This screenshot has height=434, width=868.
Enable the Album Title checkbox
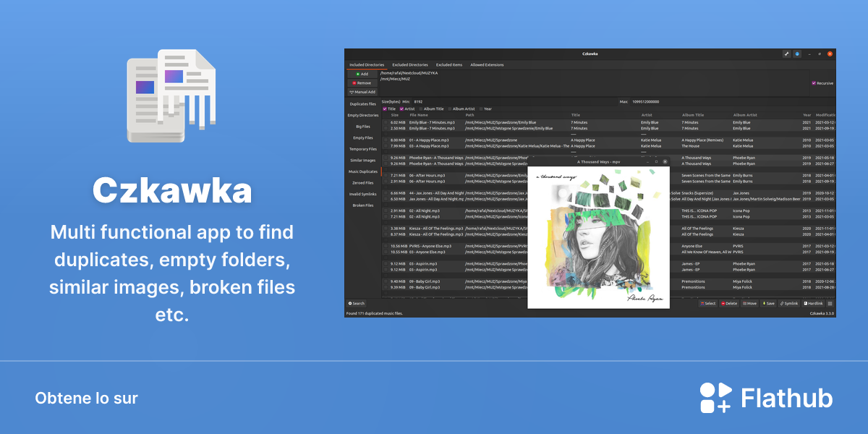pos(421,109)
